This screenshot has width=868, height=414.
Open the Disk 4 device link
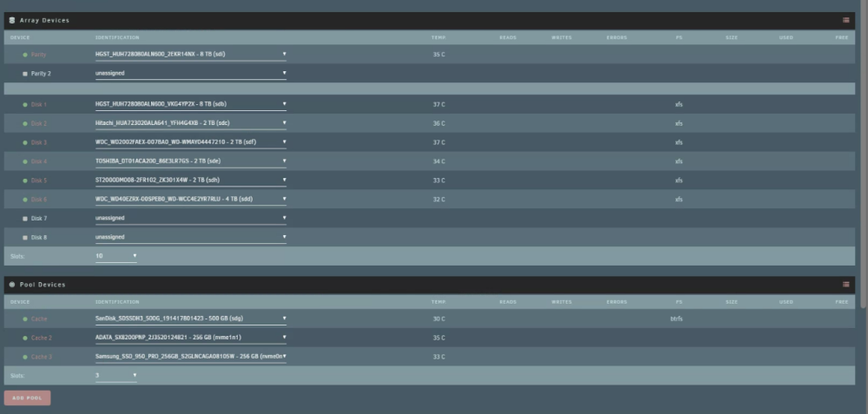pyautogui.click(x=39, y=161)
